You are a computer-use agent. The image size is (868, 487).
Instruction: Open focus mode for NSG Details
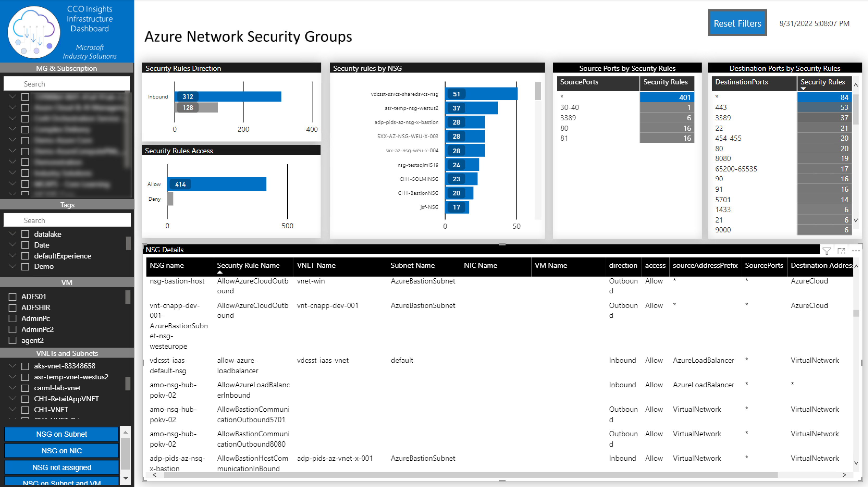coord(841,251)
